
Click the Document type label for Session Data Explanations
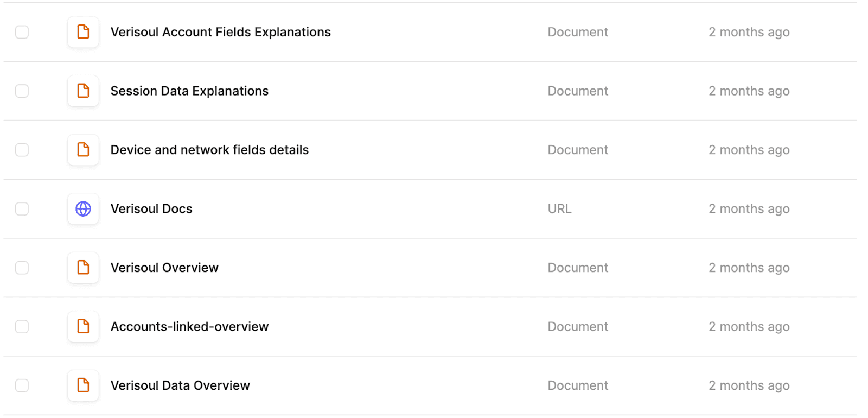point(577,91)
